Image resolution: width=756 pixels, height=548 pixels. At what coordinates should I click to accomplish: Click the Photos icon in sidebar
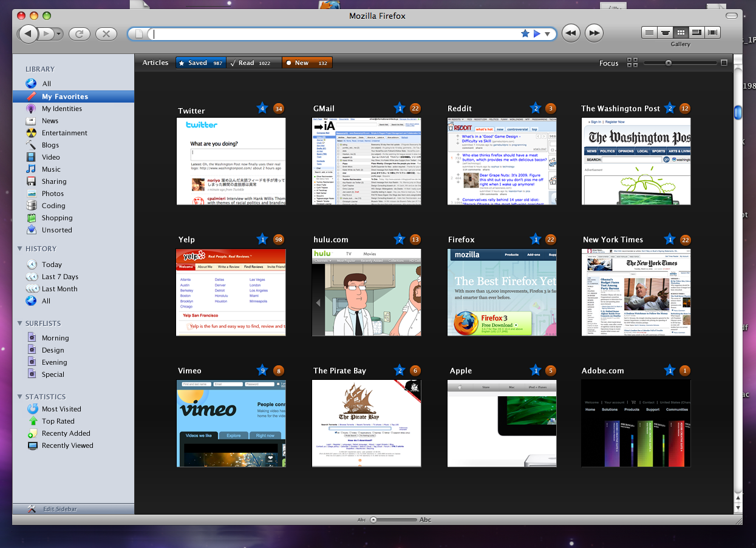[x=31, y=194]
